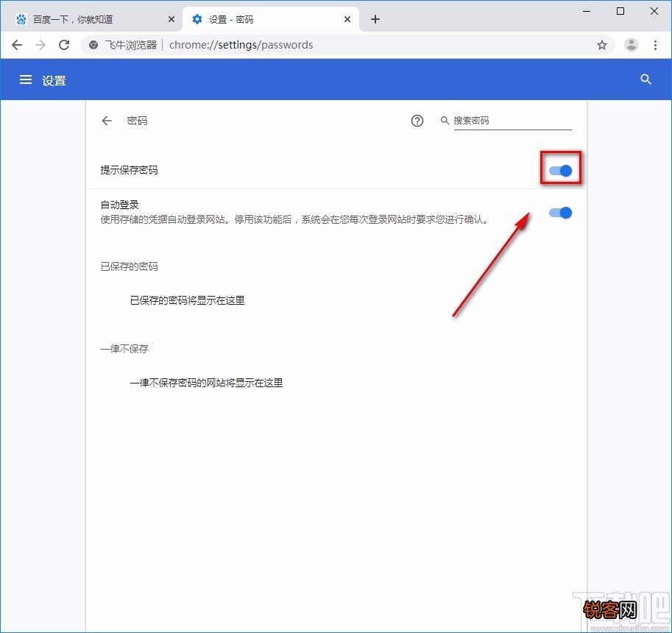This screenshot has height=633, width=672.
Task: Click the search icon beside 搜索密码
Action: (x=445, y=121)
